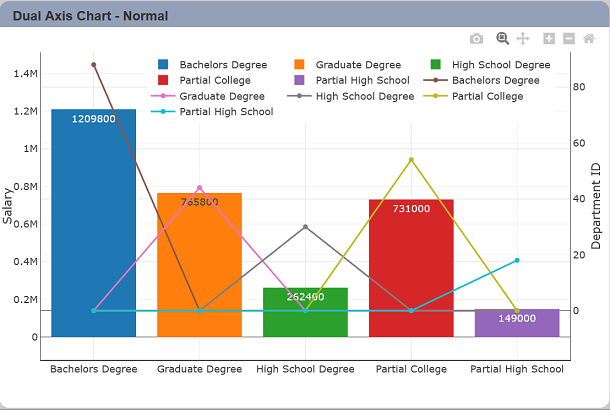
Task: Toggle High School Degree bar legend entry
Action: (491, 65)
